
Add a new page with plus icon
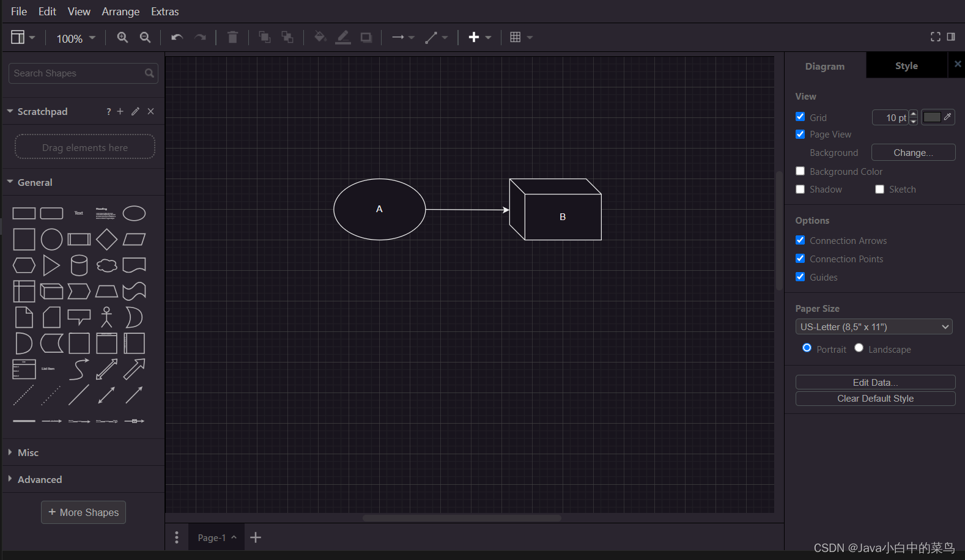click(x=256, y=537)
